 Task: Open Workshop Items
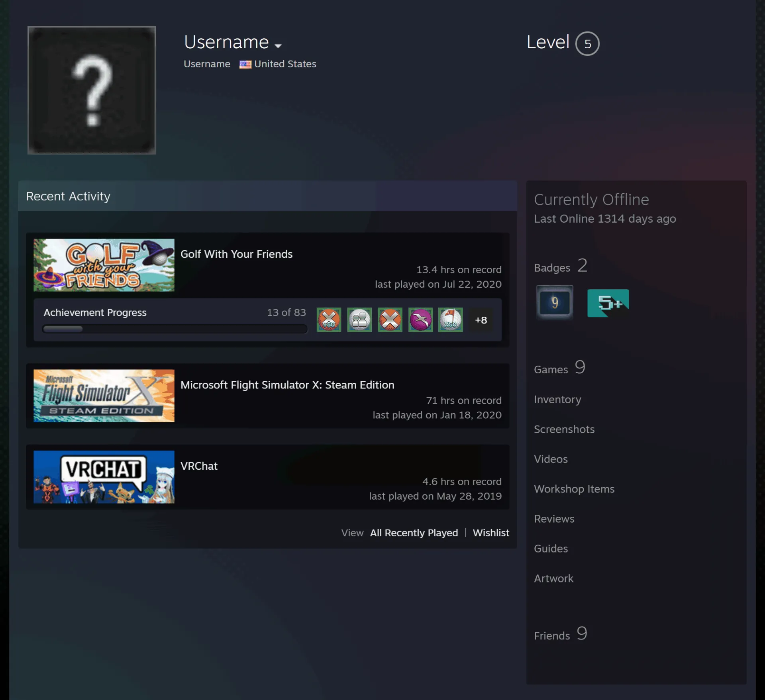[x=574, y=489]
